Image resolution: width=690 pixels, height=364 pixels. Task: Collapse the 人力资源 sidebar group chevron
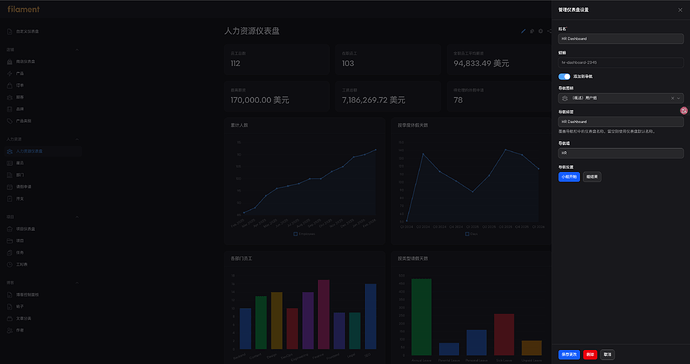point(77,140)
